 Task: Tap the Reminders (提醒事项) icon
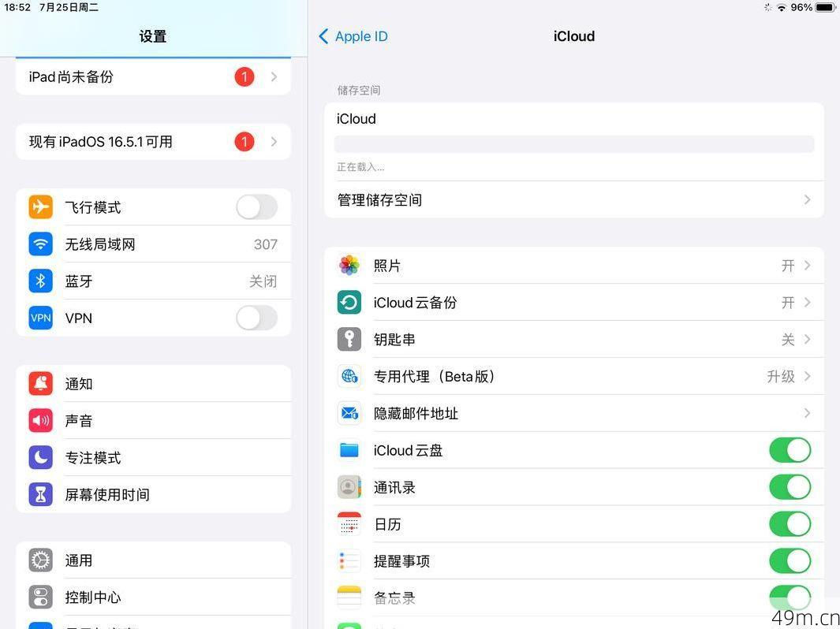(349, 561)
